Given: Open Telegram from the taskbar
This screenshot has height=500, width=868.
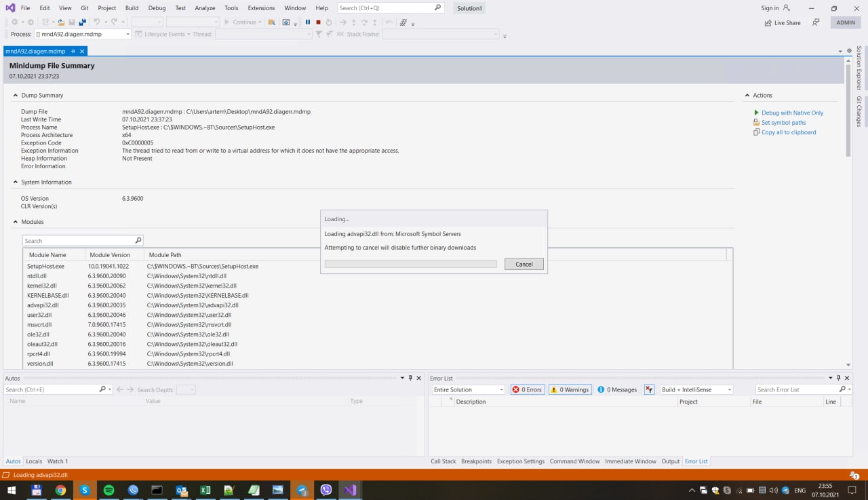Looking at the screenshot, I should click(x=302, y=490).
